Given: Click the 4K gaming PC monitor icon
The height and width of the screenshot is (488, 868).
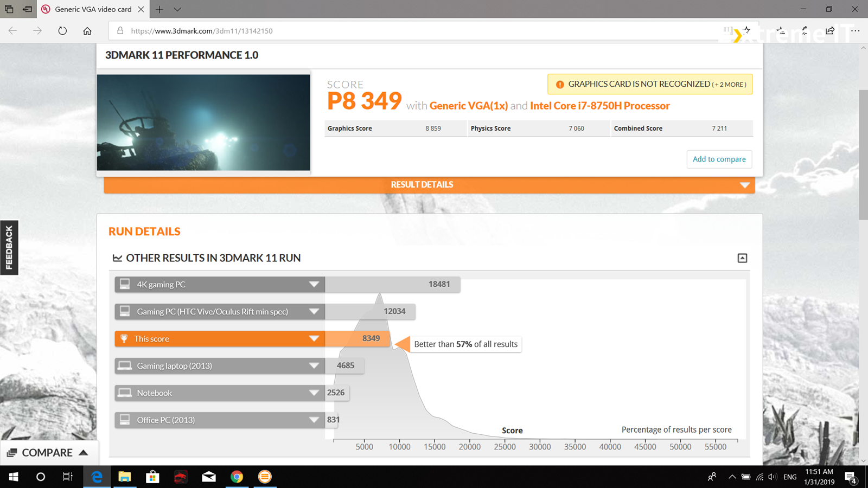Looking at the screenshot, I should coord(125,284).
